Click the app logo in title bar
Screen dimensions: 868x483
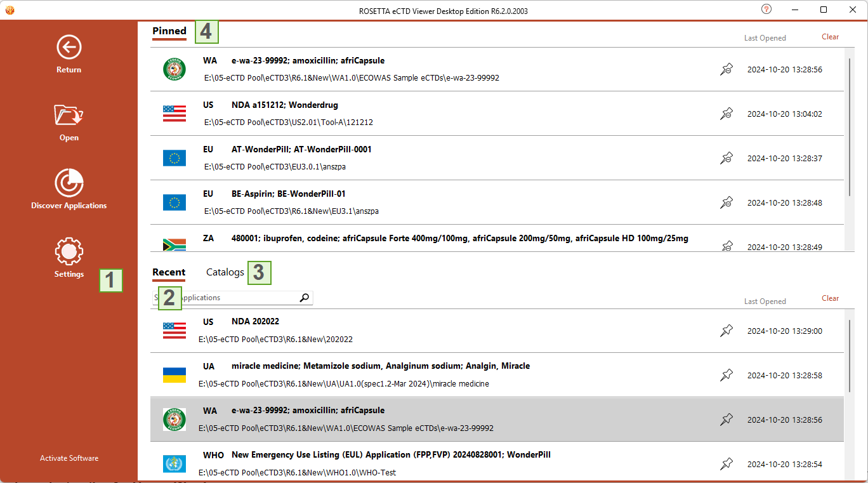10,10
